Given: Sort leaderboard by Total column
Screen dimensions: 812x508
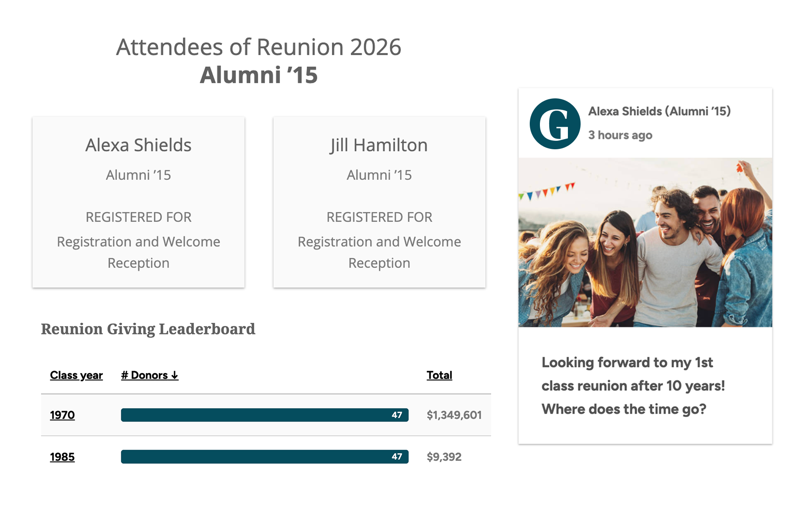Looking at the screenshot, I should click(439, 375).
